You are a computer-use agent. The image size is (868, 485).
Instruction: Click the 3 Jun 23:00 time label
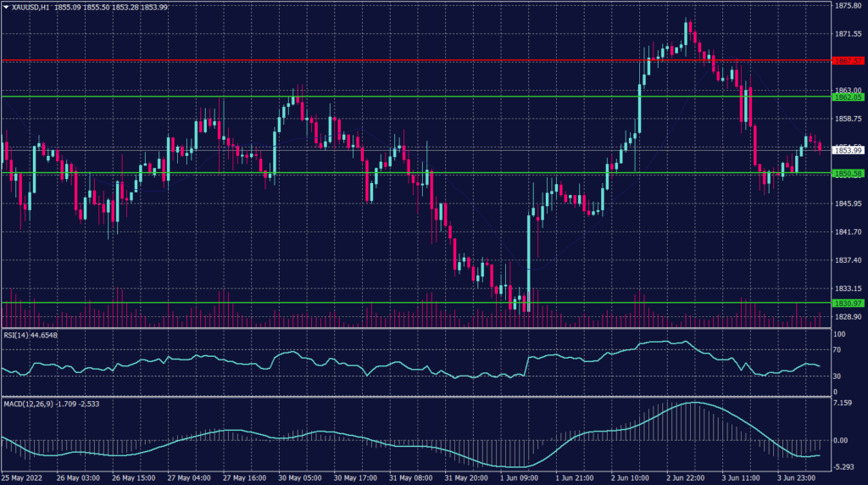click(x=794, y=478)
